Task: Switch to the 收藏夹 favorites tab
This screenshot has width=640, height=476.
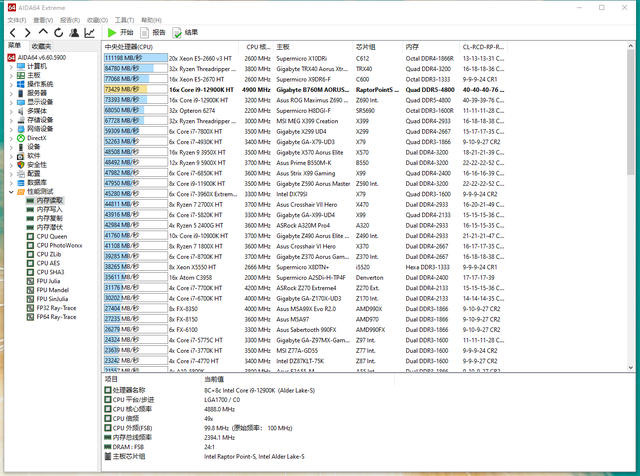Action: (42, 46)
